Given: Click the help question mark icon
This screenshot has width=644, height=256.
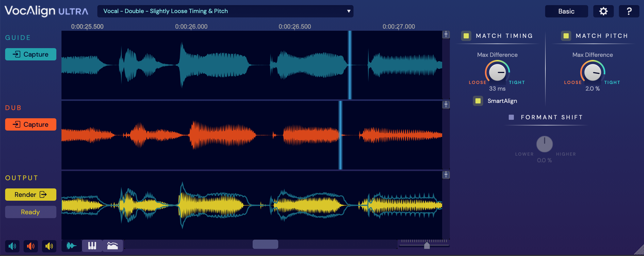Looking at the screenshot, I should [629, 11].
